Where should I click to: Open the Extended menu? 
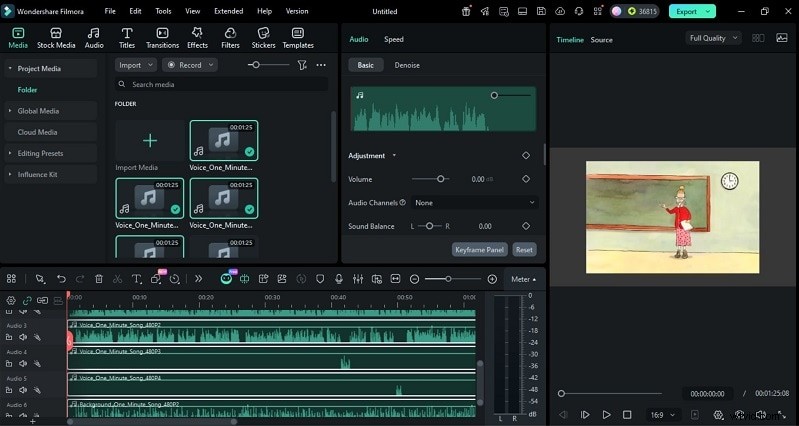pos(228,11)
